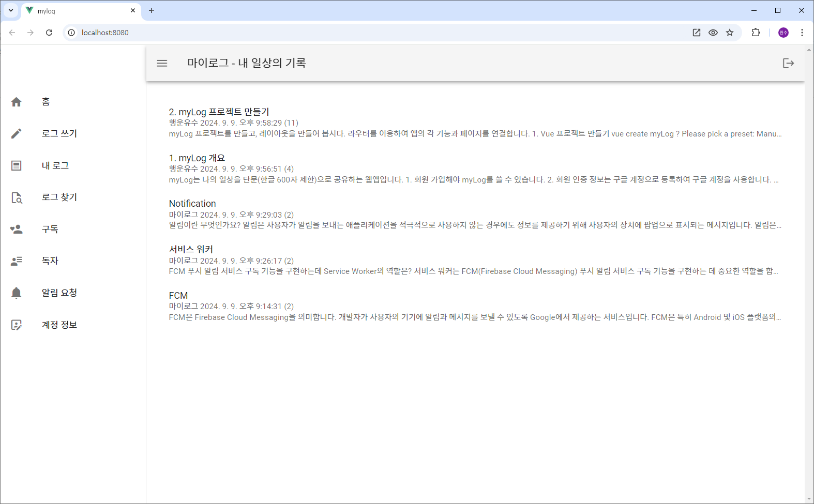This screenshot has height=504, width=814.
Task: Open the 독자 menu item
Action: (x=73, y=261)
